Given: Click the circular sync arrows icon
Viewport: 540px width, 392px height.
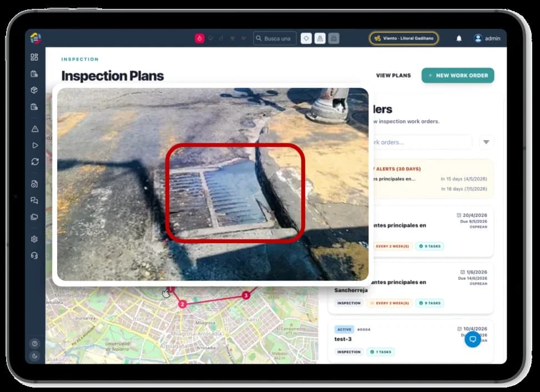Looking at the screenshot, I should [35, 162].
